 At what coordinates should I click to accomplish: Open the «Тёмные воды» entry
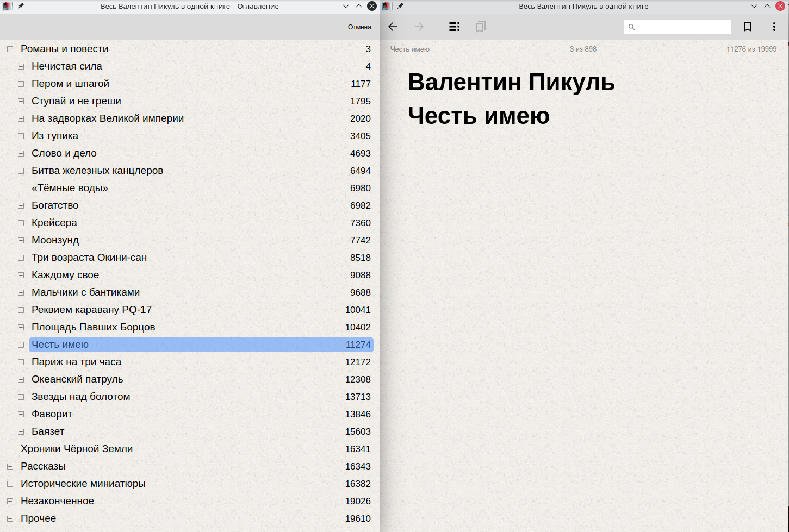point(70,188)
